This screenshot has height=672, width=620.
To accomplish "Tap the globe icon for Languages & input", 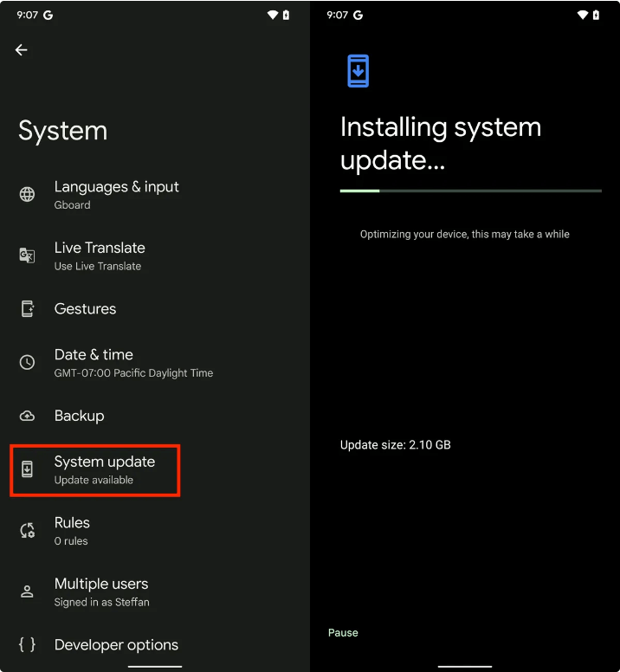I will [27, 194].
